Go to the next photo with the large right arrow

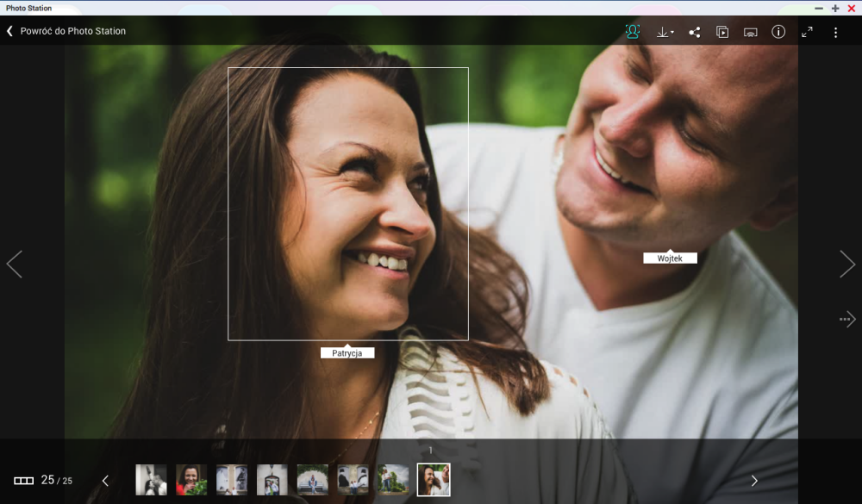(x=847, y=264)
